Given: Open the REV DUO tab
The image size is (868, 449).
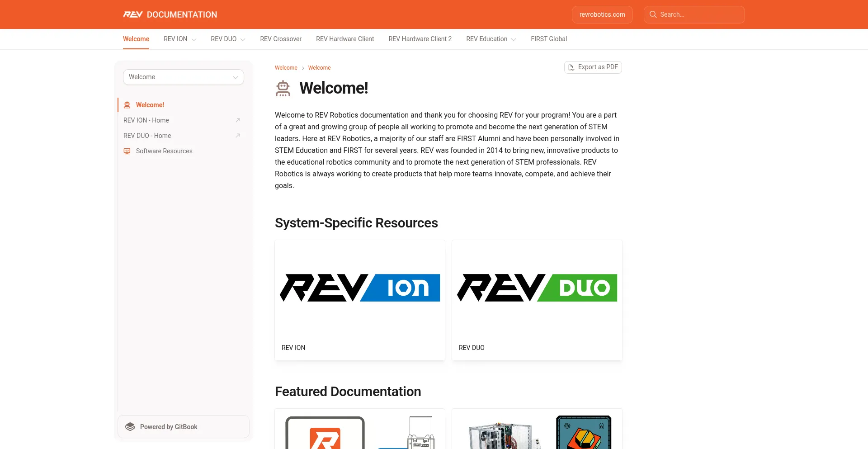Looking at the screenshot, I should click(224, 39).
